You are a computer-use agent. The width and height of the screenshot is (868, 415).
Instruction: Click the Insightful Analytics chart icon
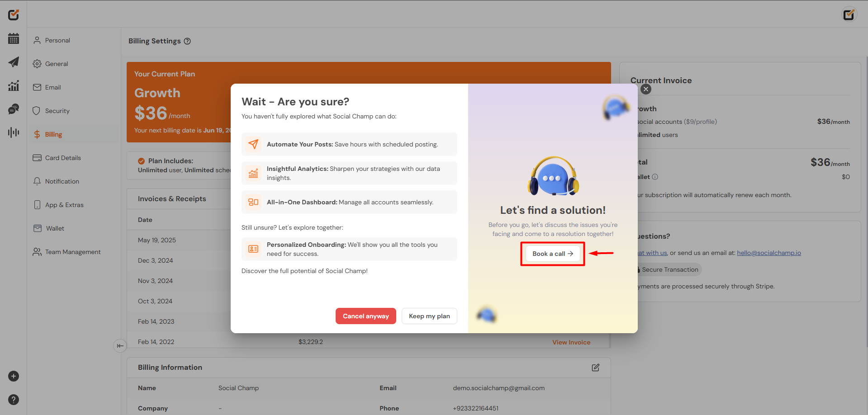coord(253,173)
